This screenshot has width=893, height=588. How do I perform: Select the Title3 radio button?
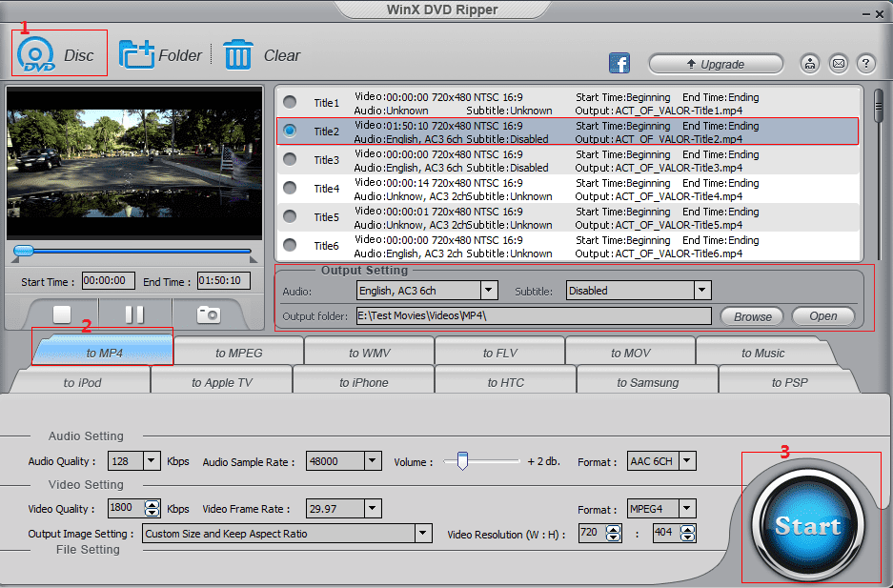click(290, 159)
